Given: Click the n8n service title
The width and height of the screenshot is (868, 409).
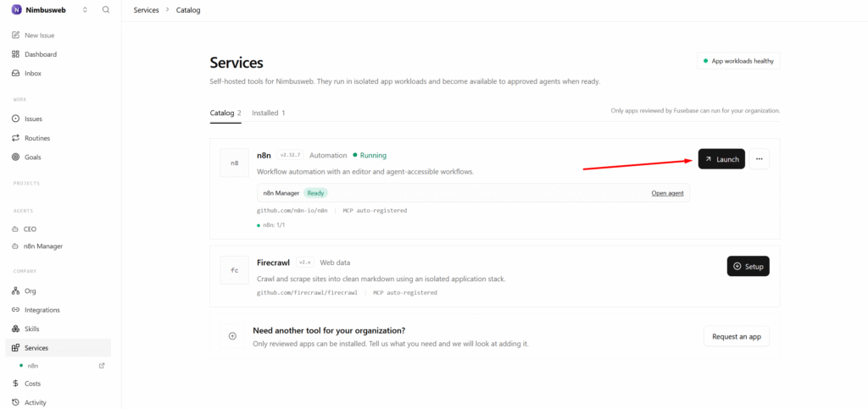Looking at the screenshot, I should tap(264, 155).
